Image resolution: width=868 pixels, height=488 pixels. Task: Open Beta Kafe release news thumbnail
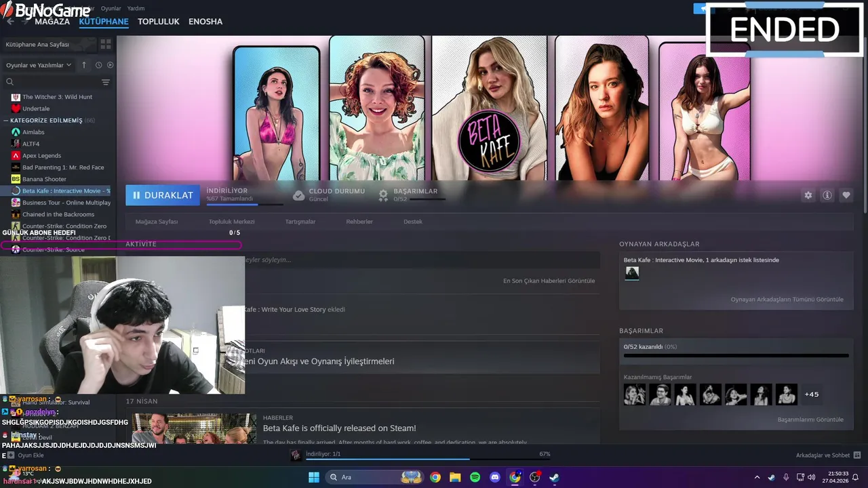click(194, 428)
